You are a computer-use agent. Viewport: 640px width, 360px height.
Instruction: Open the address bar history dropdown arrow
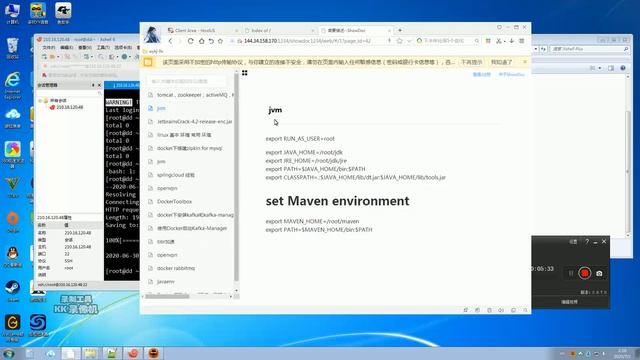[x=409, y=41]
